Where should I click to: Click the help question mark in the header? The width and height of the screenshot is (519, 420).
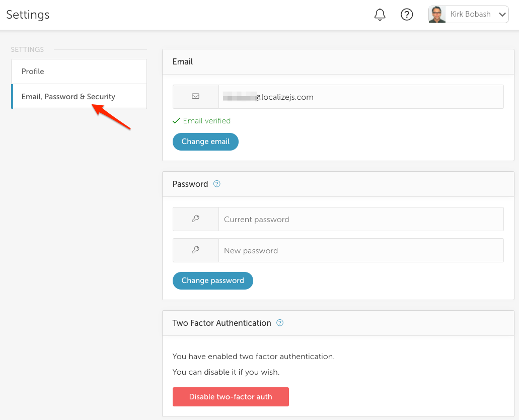click(407, 14)
